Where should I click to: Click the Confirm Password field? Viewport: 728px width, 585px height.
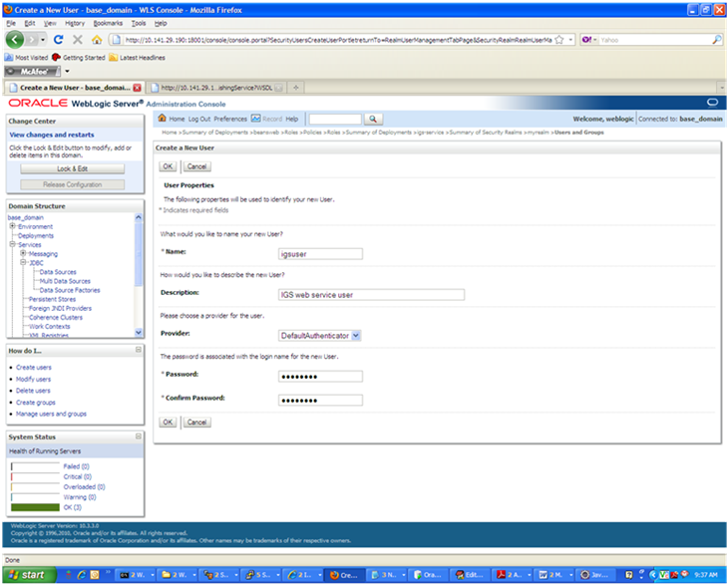click(320, 400)
